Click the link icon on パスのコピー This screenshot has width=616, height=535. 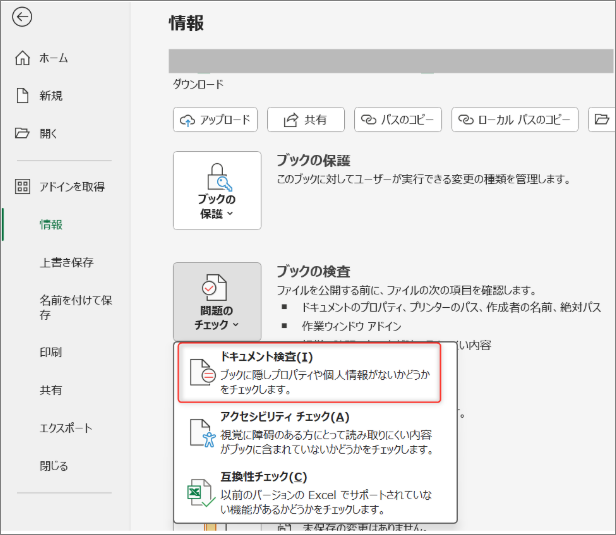point(368,119)
